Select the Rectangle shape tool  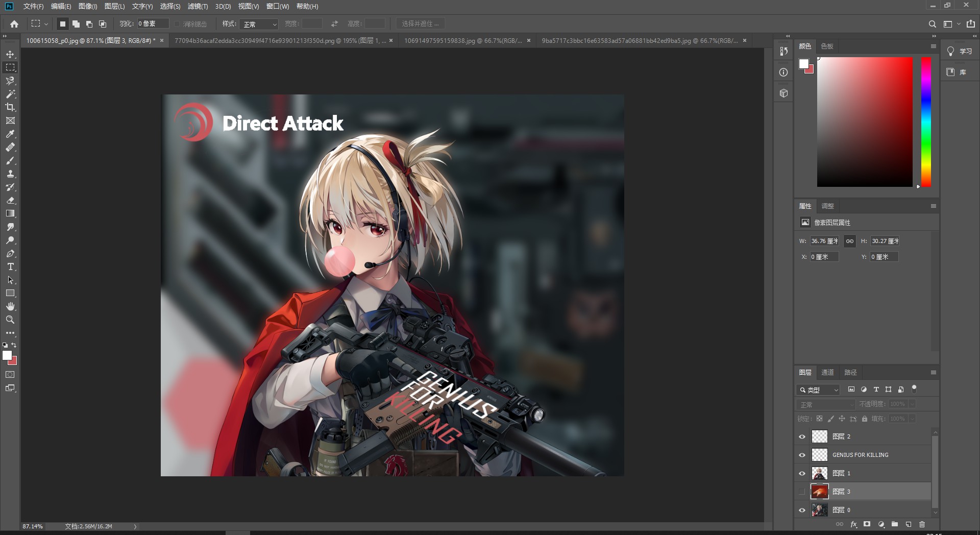[x=10, y=293]
